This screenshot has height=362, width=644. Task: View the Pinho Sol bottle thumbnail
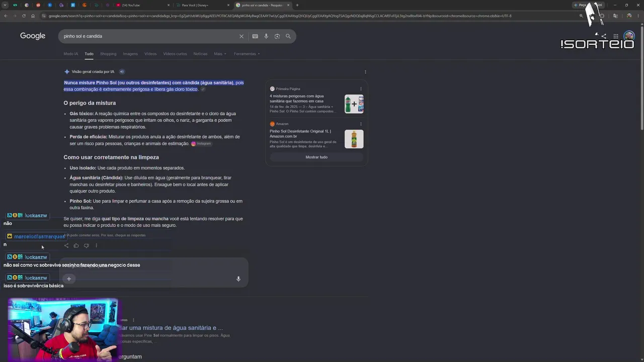(x=354, y=139)
